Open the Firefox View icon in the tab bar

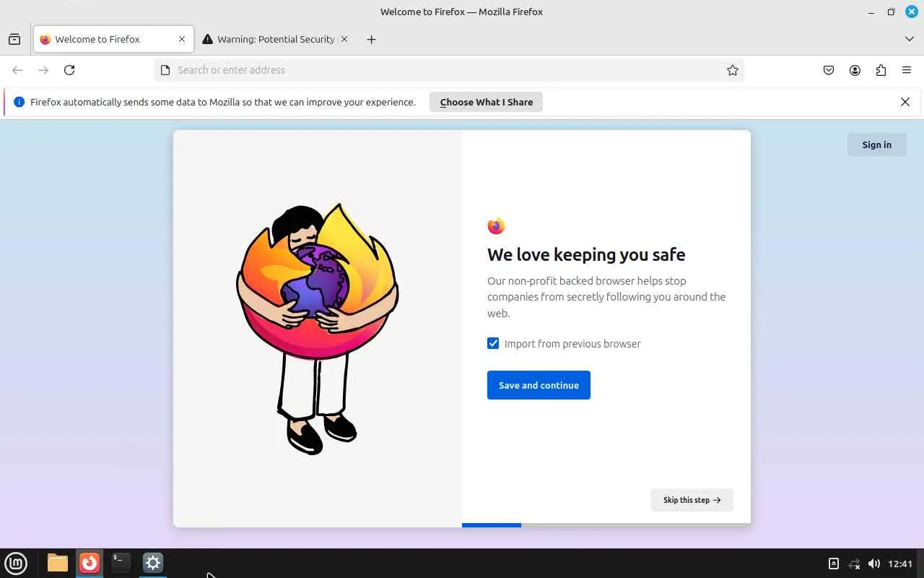coord(14,39)
